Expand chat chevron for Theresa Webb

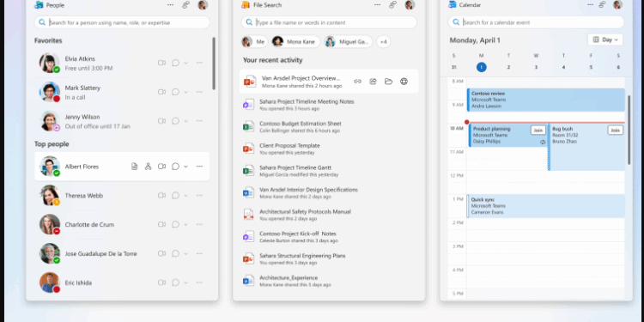185,196
